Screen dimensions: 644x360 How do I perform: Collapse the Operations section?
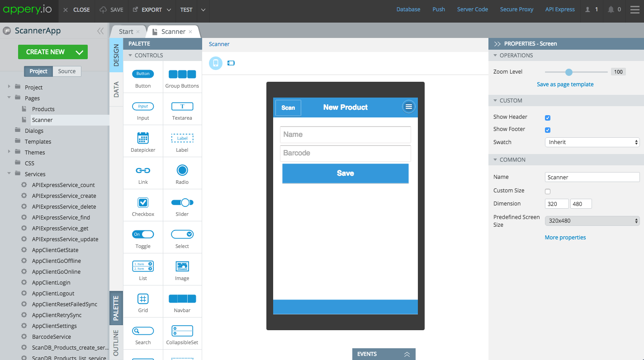(495, 55)
